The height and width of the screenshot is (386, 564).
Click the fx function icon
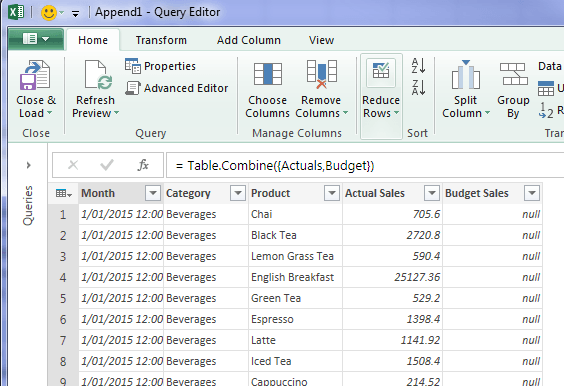143,165
